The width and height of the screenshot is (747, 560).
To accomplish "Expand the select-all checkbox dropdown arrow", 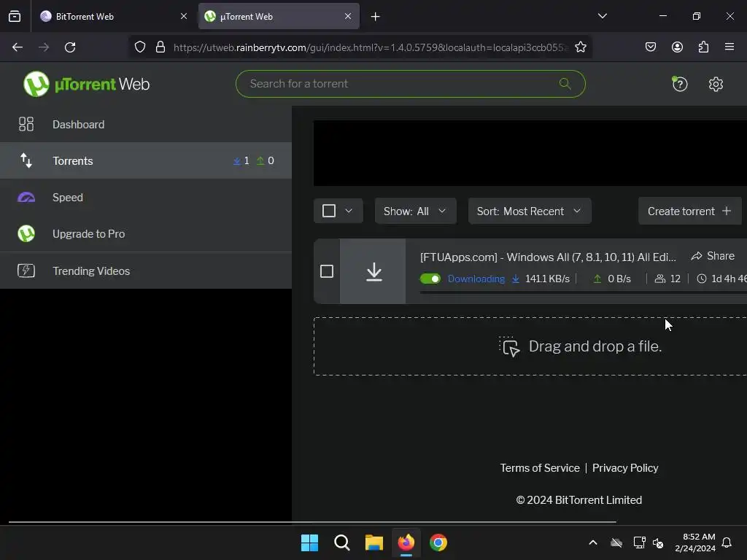I will (349, 211).
